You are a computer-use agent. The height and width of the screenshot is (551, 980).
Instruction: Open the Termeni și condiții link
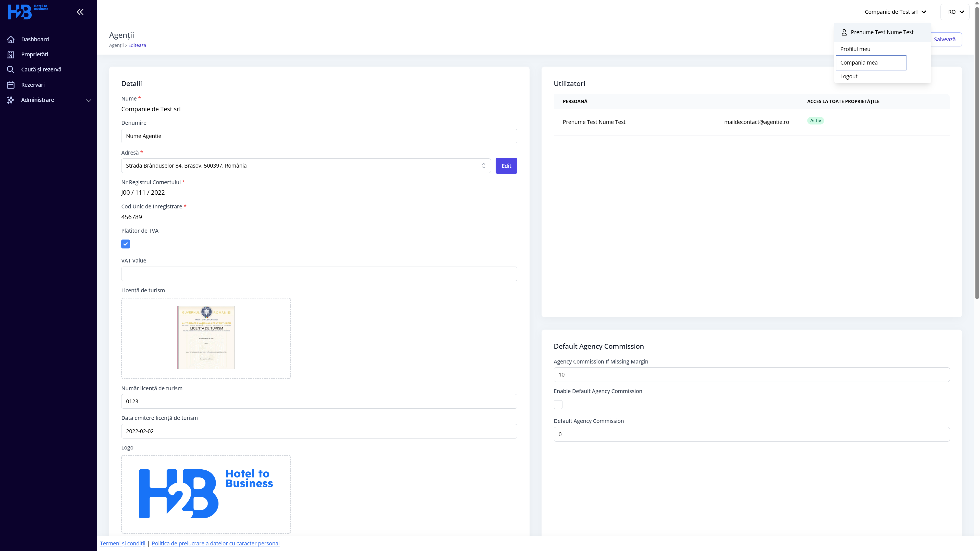[x=122, y=543]
